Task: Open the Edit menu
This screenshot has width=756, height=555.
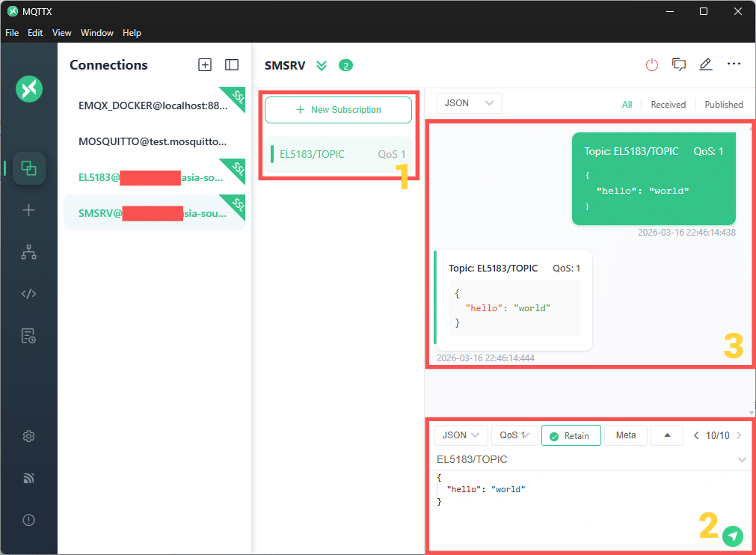Action: tap(34, 32)
